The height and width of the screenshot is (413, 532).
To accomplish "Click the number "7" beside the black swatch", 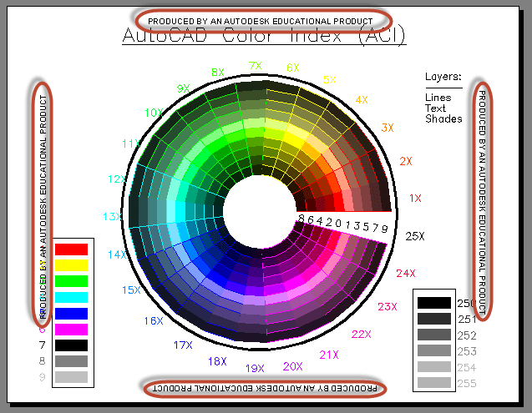I will (x=42, y=345).
